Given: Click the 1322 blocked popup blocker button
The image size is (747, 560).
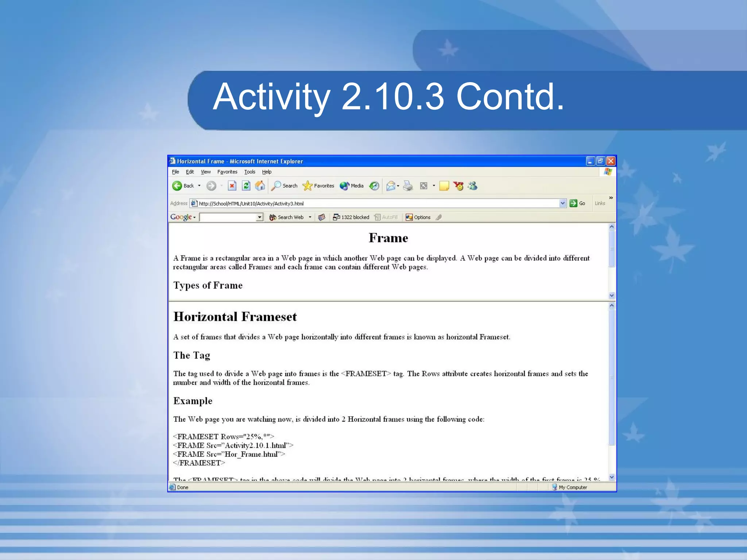Looking at the screenshot, I should (x=351, y=217).
